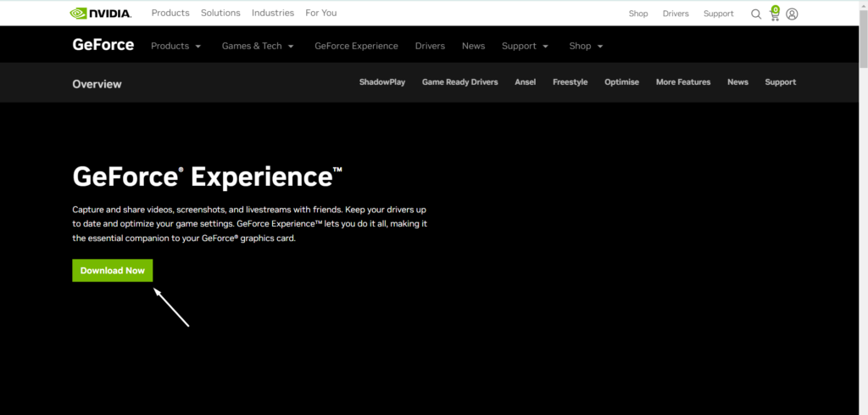The height and width of the screenshot is (415, 868).
Task: Go to the top bar Support link
Action: [719, 14]
